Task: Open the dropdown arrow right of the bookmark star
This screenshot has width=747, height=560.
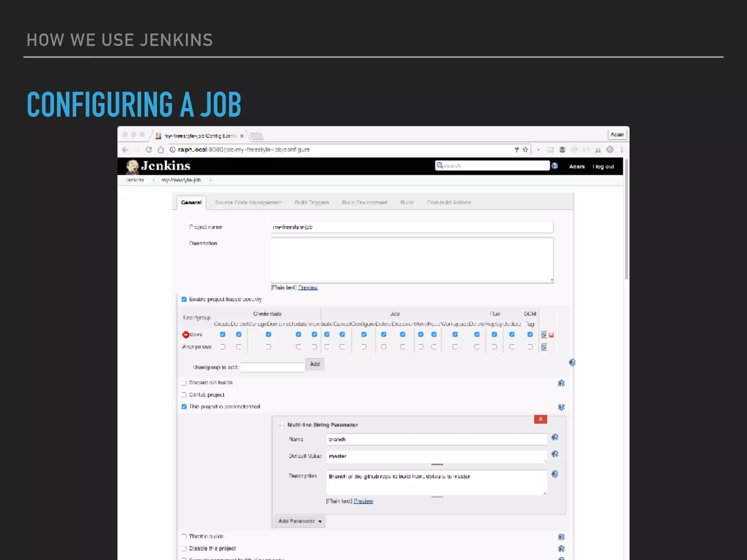Action: (x=538, y=149)
